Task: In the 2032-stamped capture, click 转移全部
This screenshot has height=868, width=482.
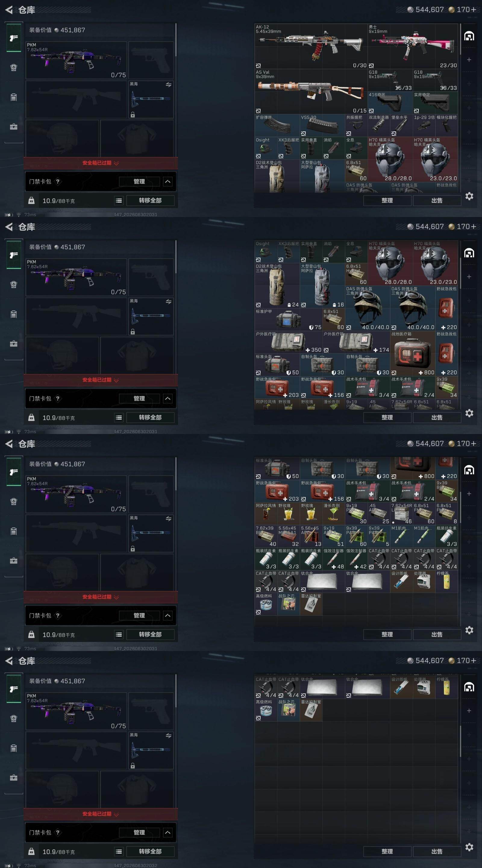Action: click(x=150, y=851)
